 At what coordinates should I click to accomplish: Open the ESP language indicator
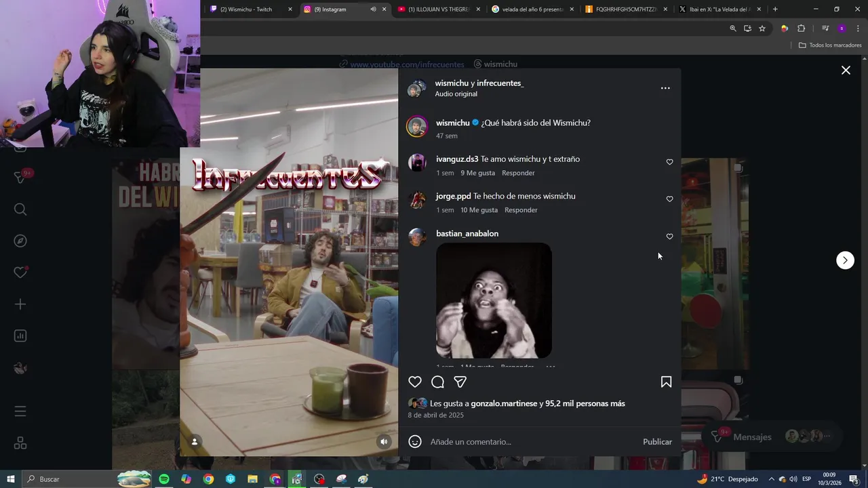[806, 479]
